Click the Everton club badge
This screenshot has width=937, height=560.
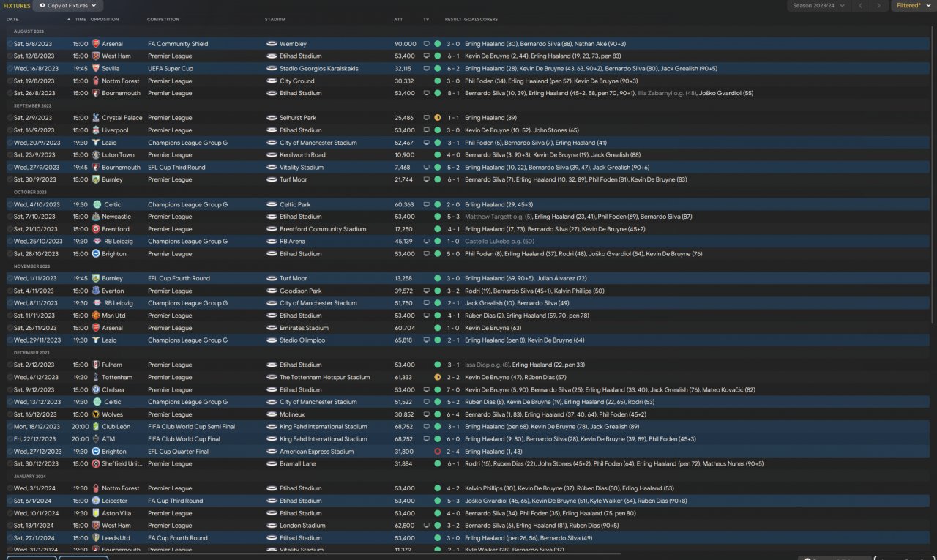point(96,291)
